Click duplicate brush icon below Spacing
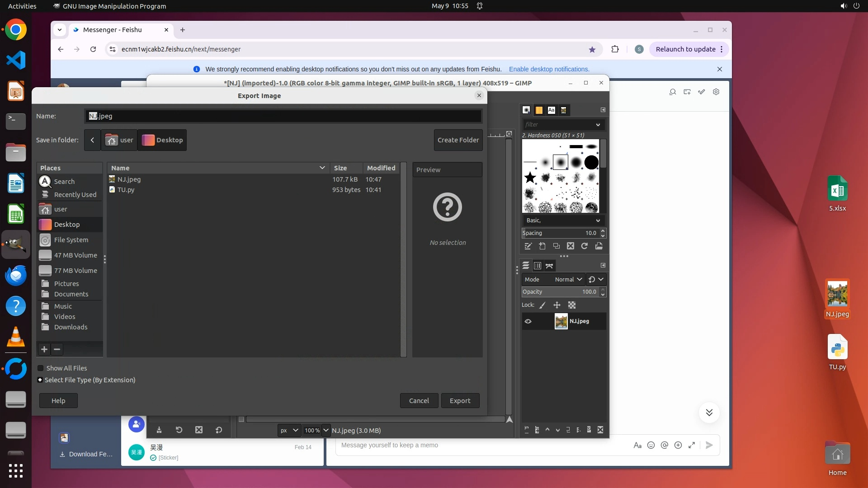The width and height of the screenshot is (868, 488). click(557, 246)
